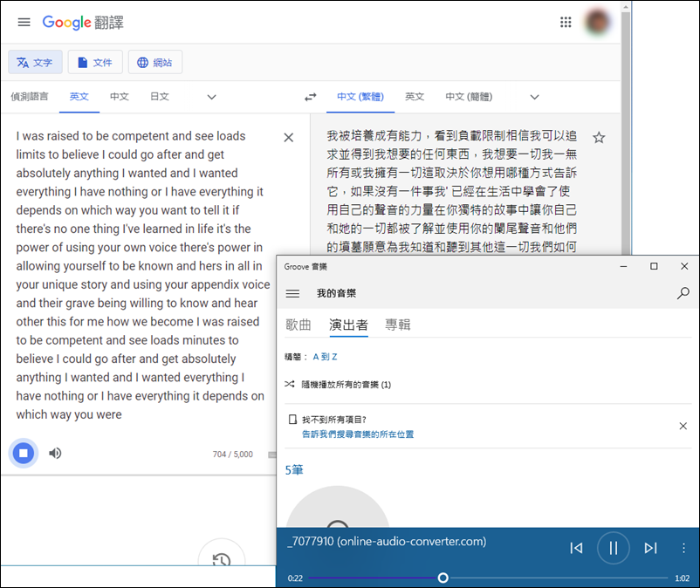This screenshot has height=588, width=700.
Task: Click the translated Chinese output text
Action: 452,191
